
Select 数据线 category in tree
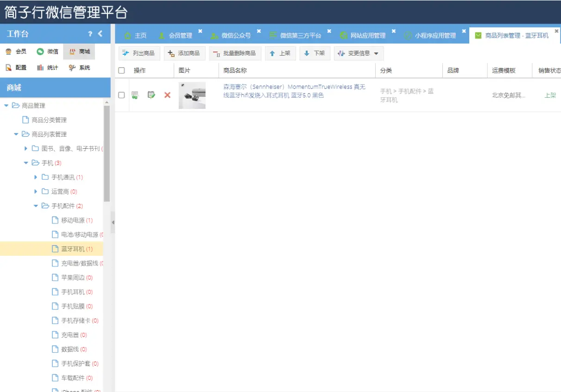click(74, 350)
